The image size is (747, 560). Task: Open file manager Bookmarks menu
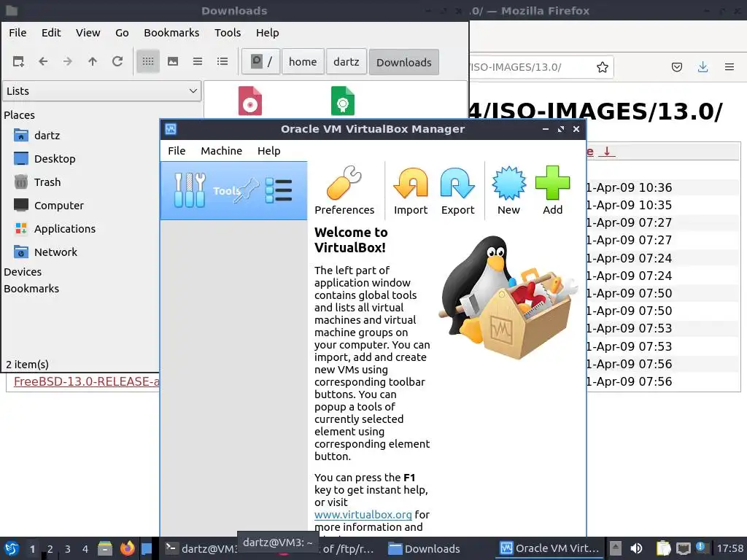(x=171, y=32)
